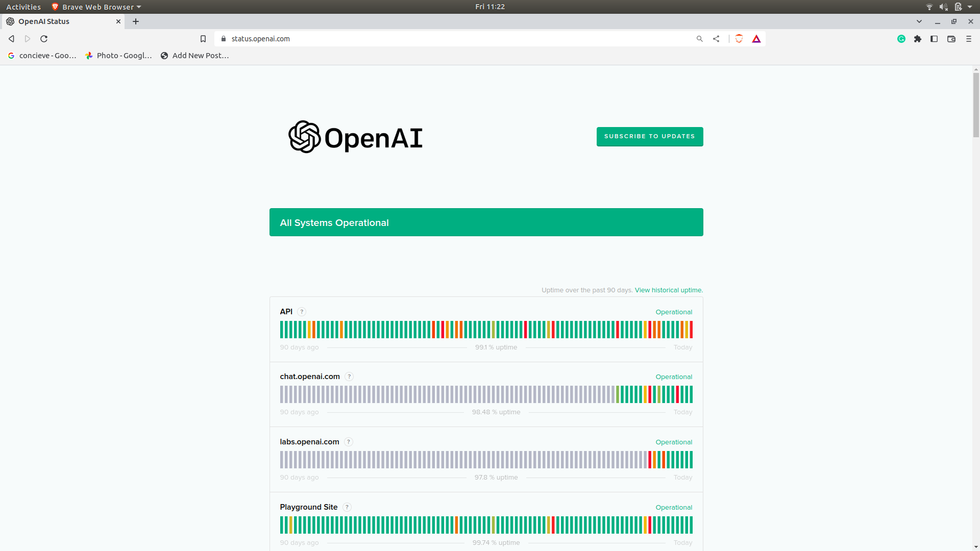980x551 pixels.
Task: Click the page vertical scrollbar thumb
Action: tap(976, 105)
